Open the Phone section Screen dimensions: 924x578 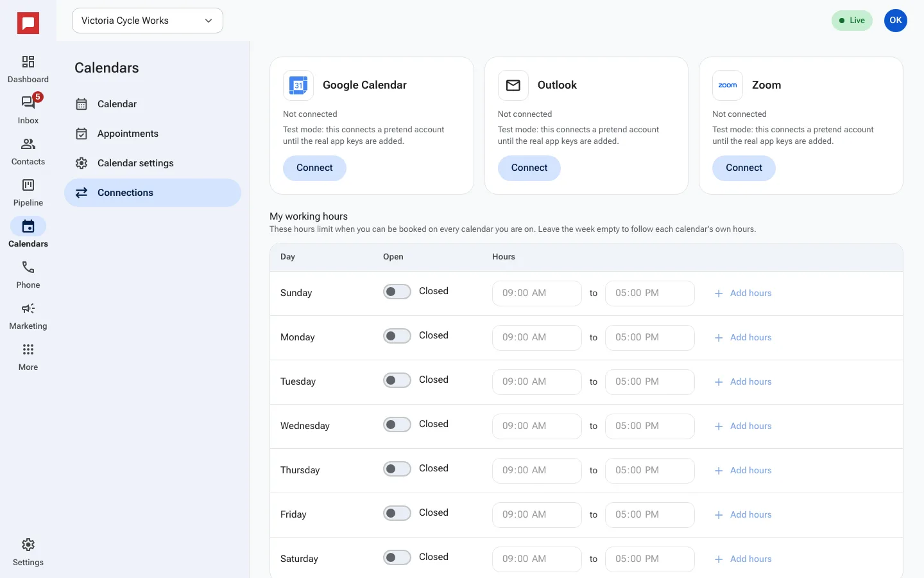(x=28, y=275)
